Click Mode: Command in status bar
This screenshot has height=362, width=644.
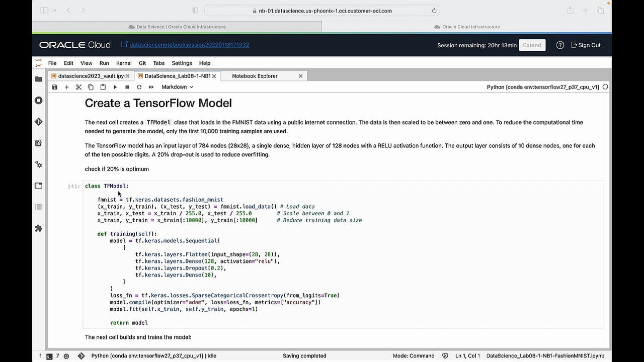414,356
